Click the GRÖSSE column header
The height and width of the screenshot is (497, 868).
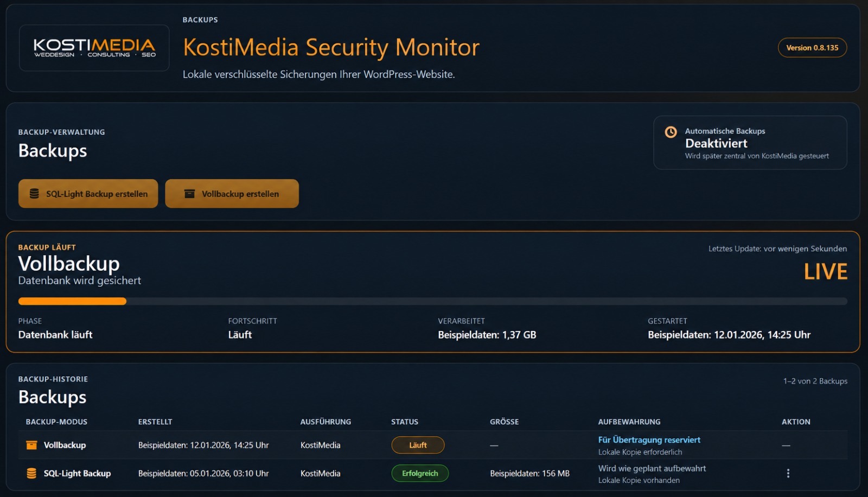[x=504, y=422]
